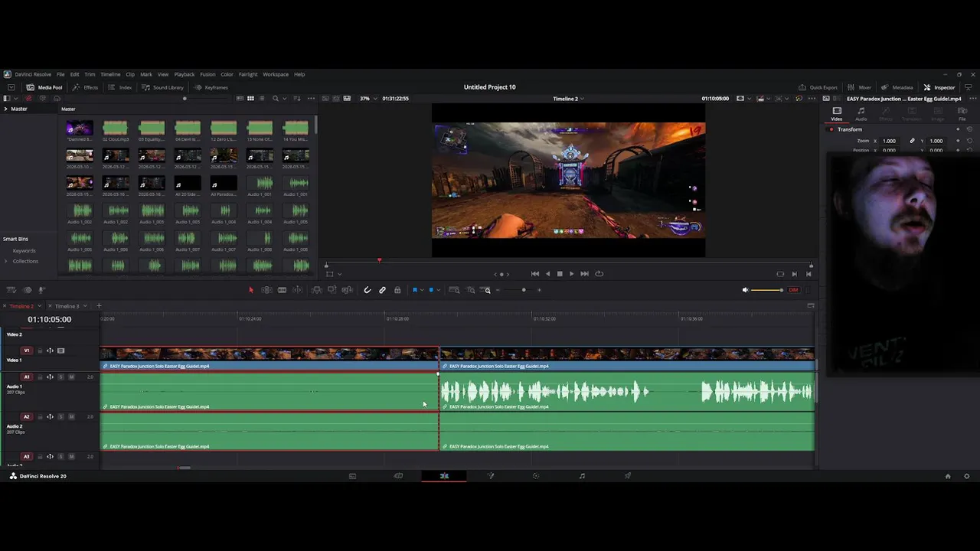Image resolution: width=980 pixels, height=551 pixels.
Task: Open project settings gear icon
Action: point(966,476)
